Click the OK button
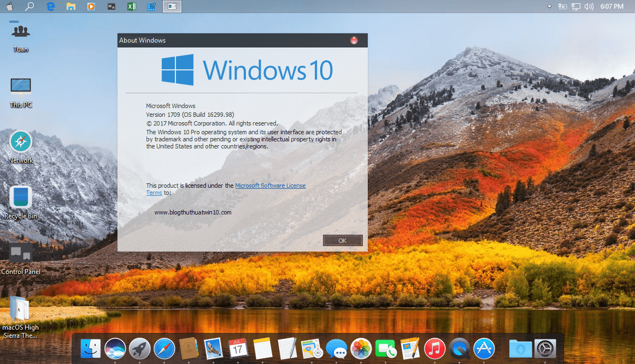The width and height of the screenshot is (635, 364). 343,241
